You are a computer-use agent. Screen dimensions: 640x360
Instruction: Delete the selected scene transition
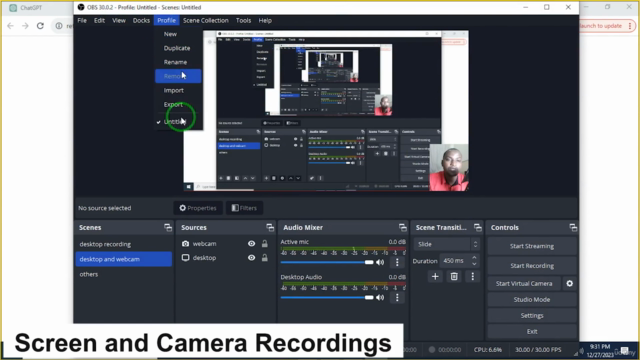[x=454, y=277]
